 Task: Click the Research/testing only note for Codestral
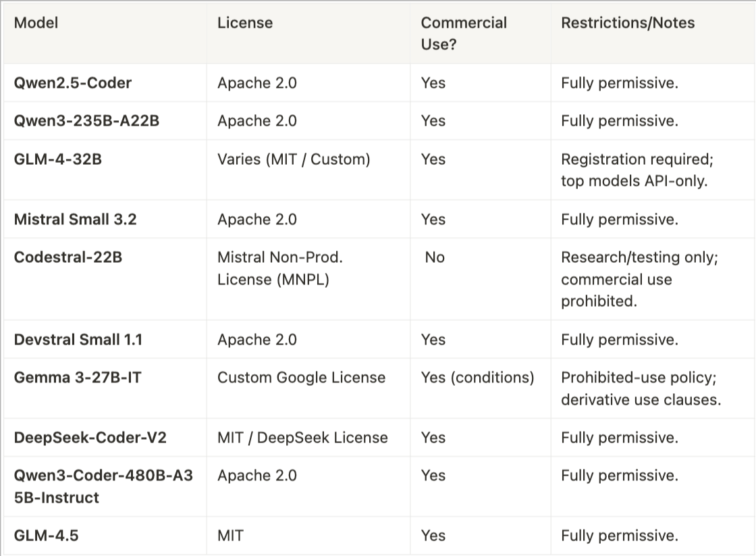coord(640,279)
